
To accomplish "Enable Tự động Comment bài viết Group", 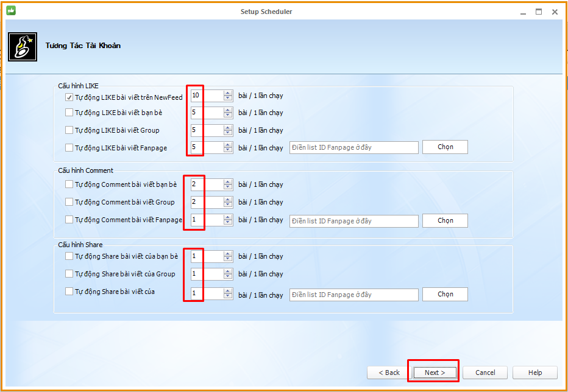I will click(69, 202).
